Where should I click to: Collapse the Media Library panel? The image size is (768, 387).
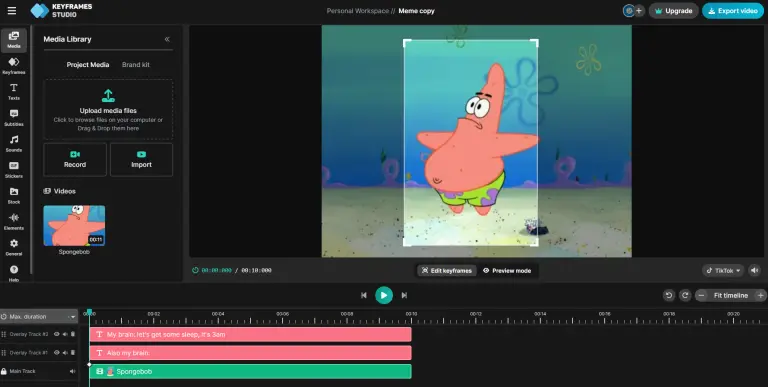pyautogui.click(x=167, y=39)
